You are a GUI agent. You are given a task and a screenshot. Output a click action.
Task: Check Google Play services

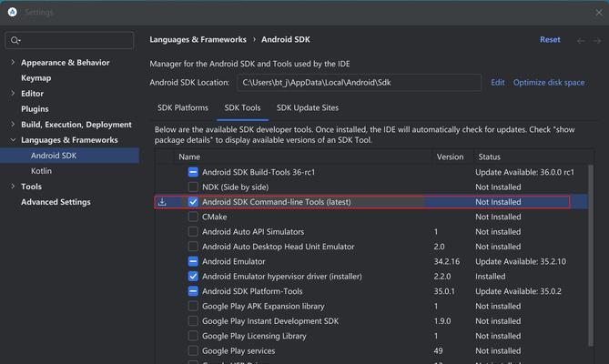(x=193, y=350)
